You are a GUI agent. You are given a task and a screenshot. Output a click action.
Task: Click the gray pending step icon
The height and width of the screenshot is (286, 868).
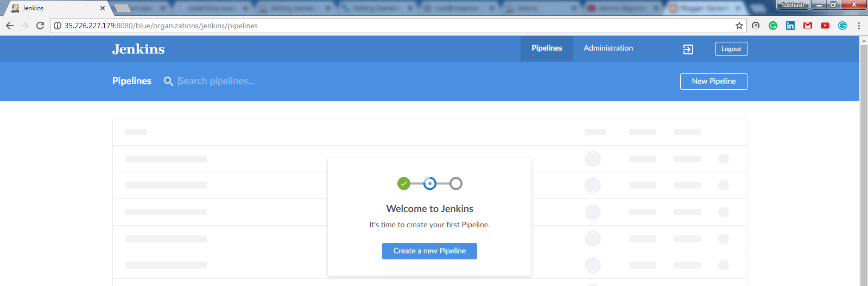click(456, 184)
